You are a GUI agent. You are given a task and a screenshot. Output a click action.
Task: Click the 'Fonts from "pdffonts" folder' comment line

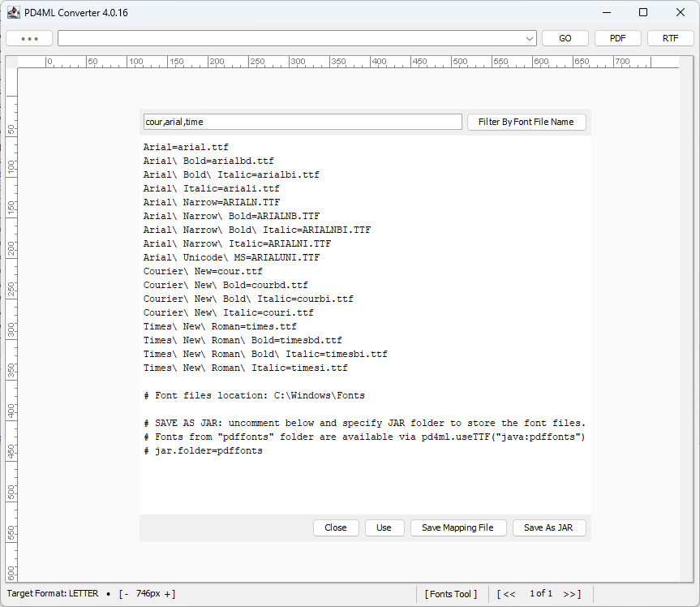pos(364,437)
